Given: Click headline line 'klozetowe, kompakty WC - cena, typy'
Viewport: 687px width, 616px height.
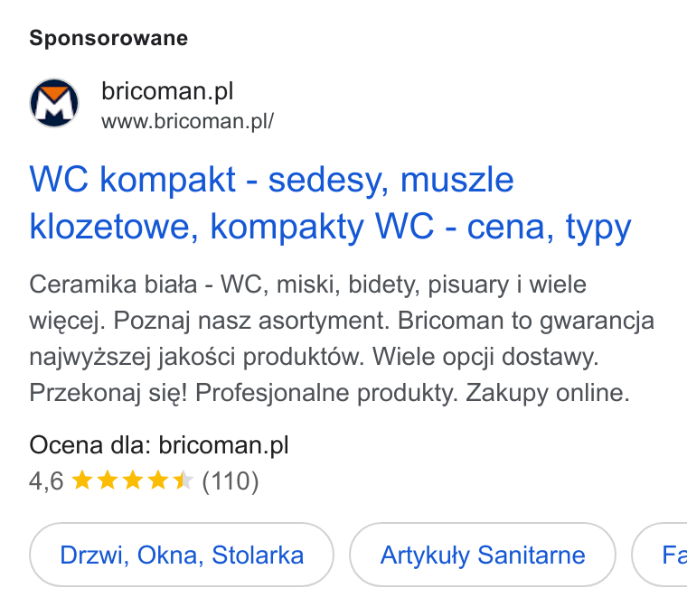Looking at the screenshot, I should (x=330, y=227).
